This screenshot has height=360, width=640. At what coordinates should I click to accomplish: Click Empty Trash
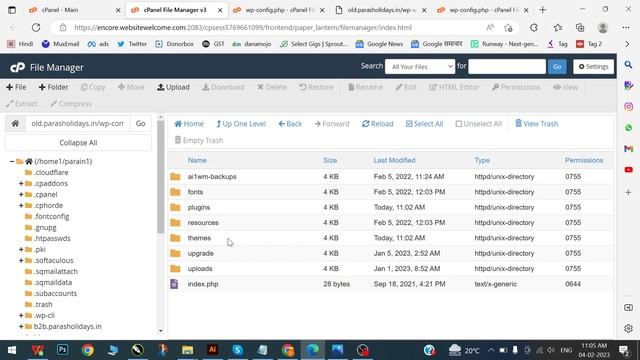pos(199,140)
